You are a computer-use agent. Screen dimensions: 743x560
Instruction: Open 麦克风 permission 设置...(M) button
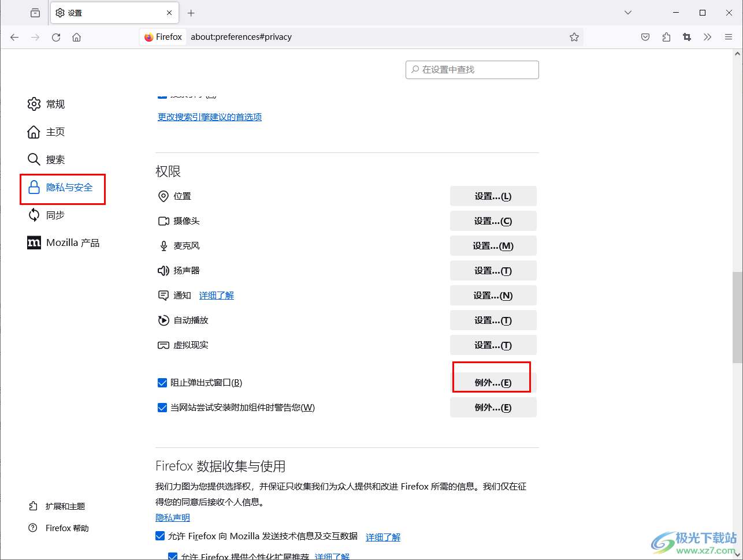tap(493, 246)
